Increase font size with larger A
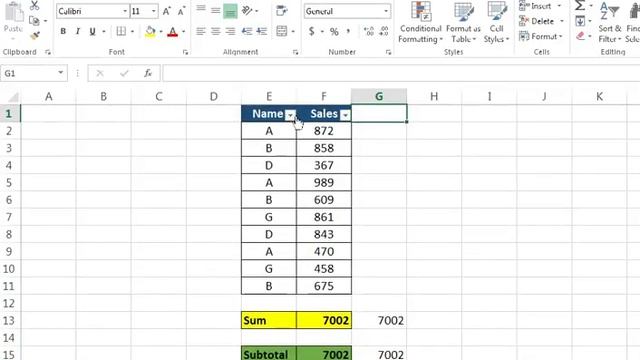 [167, 11]
